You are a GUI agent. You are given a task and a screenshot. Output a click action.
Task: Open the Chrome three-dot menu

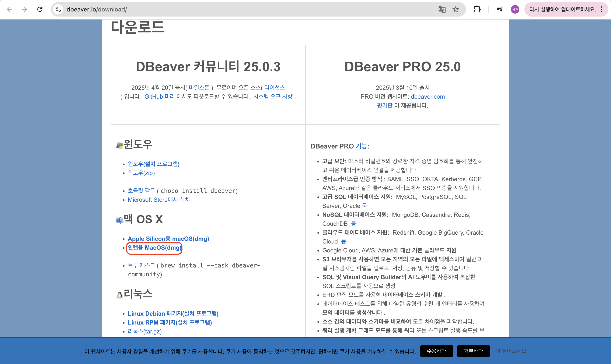[602, 9]
